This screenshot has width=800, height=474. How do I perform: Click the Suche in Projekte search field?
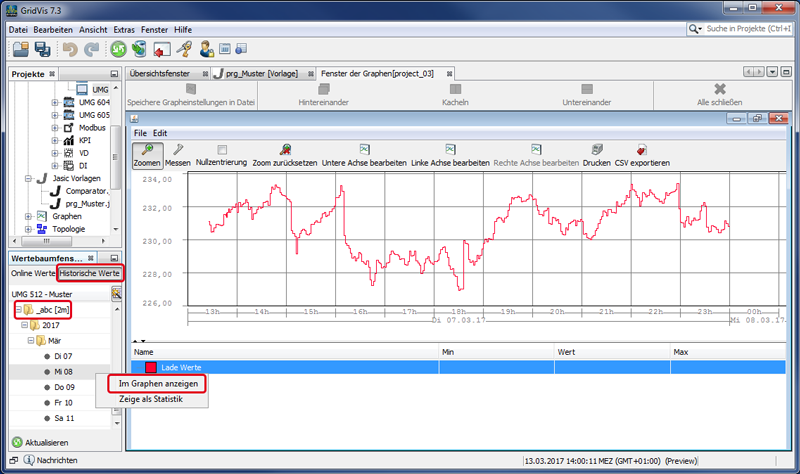[x=748, y=29]
